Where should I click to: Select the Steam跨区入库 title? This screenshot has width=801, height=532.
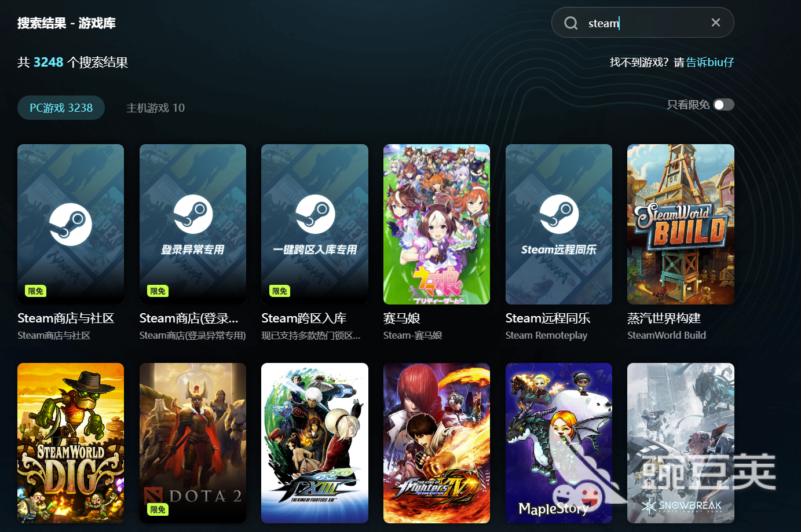[304, 318]
